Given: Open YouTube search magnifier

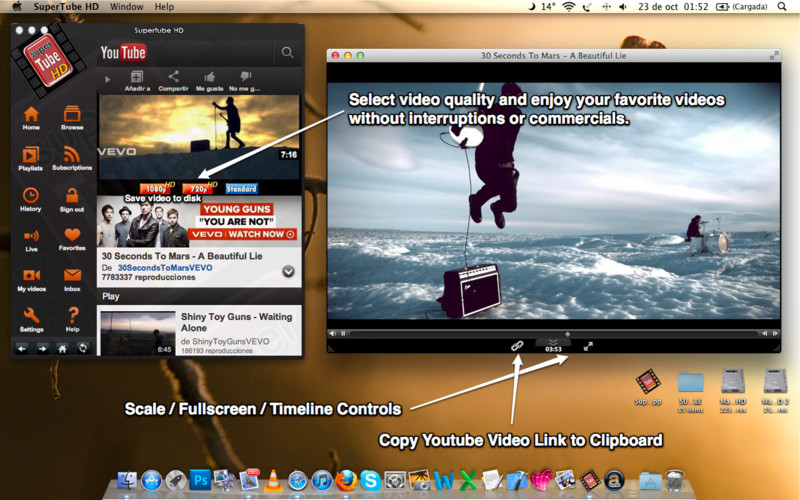Looking at the screenshot, I should 287,53.
